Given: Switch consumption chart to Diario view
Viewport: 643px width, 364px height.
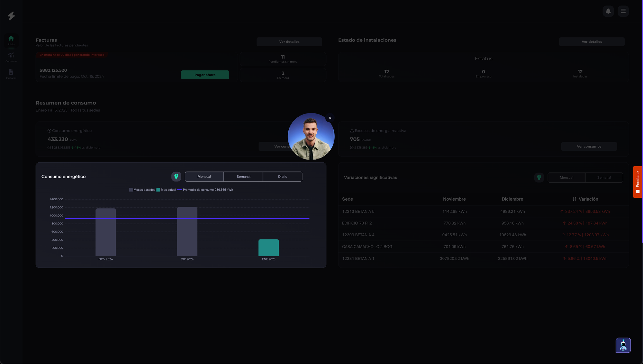Looking at the screenshot, I should click(x=283, y=177).
